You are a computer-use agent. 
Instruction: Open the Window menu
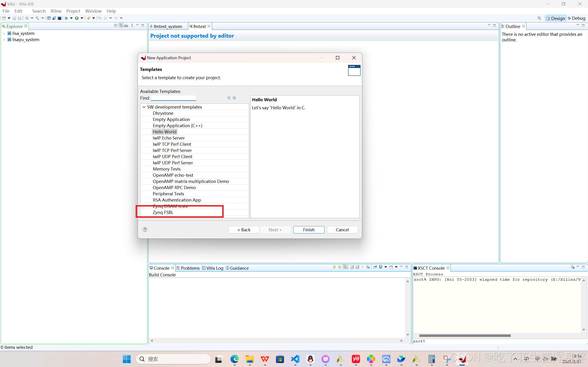93,11
